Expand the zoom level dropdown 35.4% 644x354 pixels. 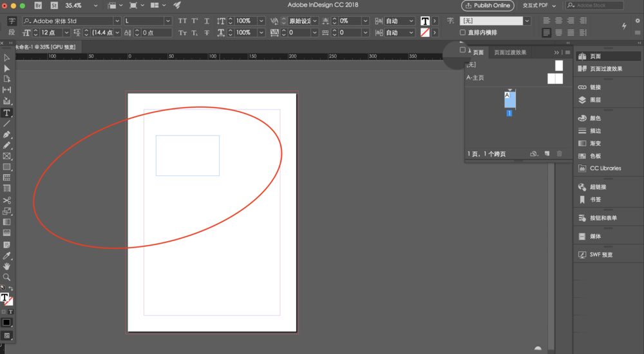(96, 5)
